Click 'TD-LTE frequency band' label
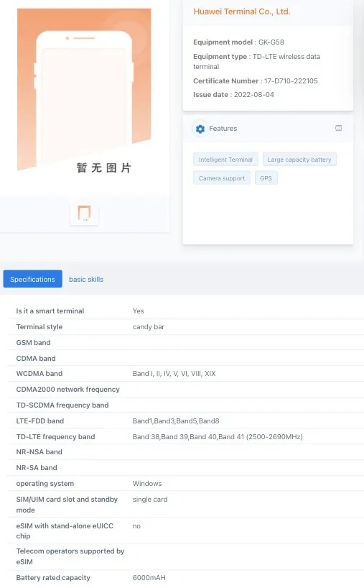This screenshot has height=588, width=364. [55, 436]
